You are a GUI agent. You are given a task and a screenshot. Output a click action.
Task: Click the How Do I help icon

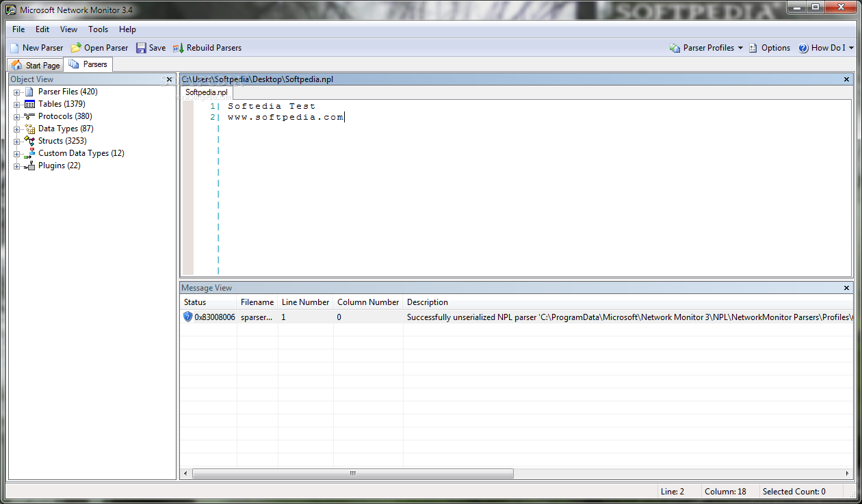point(803,48)
